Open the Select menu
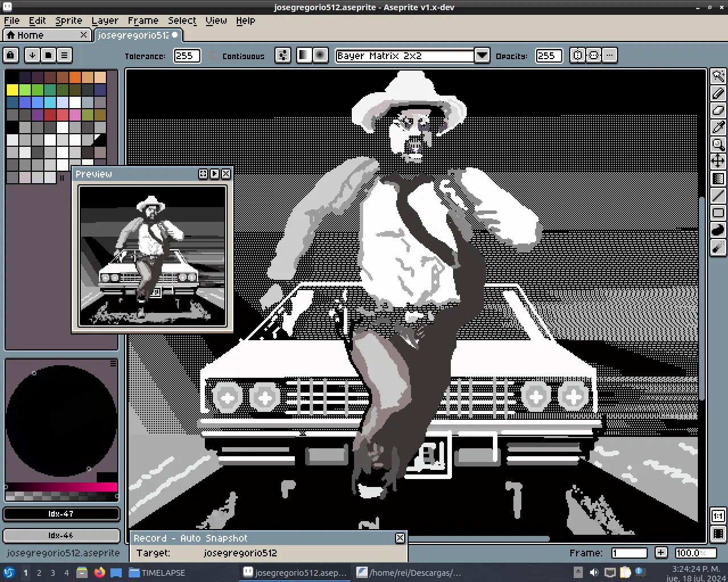The image size is (728, 582). (x=182, y=20)
